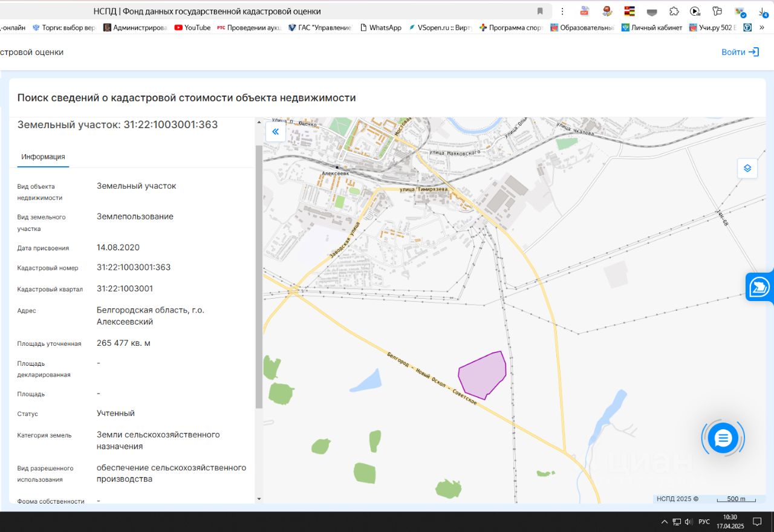
Task: Click the PDF extension icon in the toolbar
Action: tap(585, 11)
